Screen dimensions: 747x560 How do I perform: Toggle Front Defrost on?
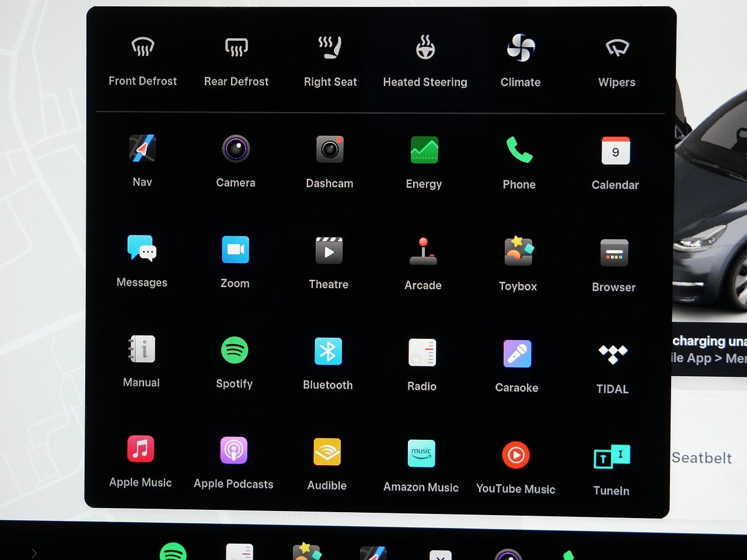click(x=143, y=47)
